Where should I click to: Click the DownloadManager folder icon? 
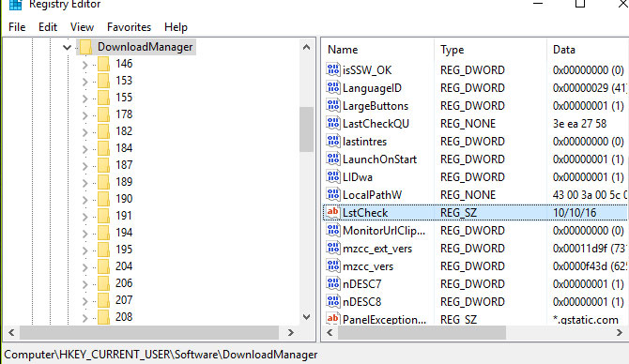(85, 47)
